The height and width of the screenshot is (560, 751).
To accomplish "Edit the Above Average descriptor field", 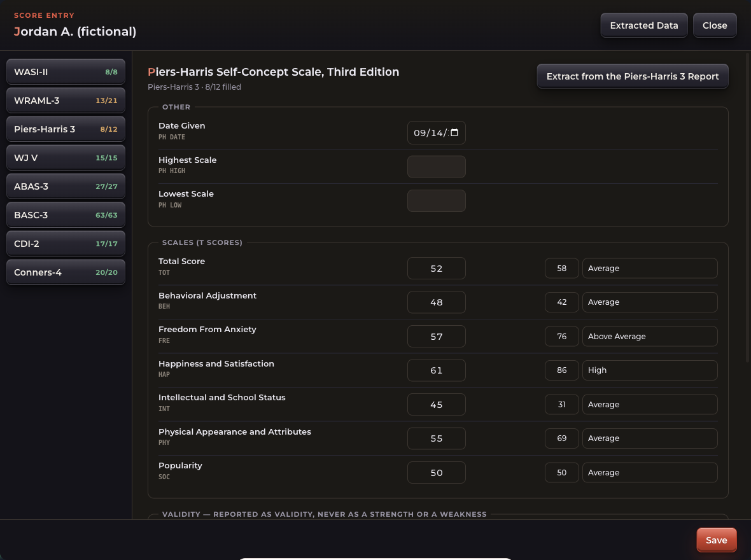I will (x=650, y=336).
